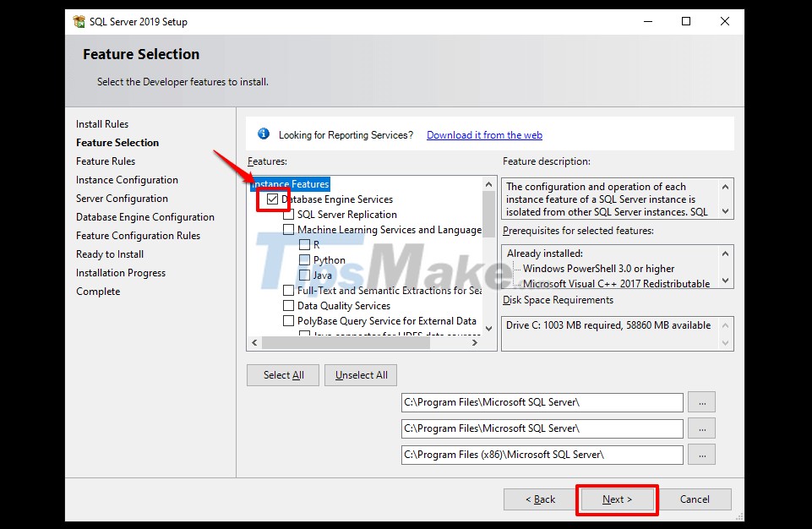Viewport: 812px width, 529px height.
Task: Select Complete step in sidebar
Action: 98,292
